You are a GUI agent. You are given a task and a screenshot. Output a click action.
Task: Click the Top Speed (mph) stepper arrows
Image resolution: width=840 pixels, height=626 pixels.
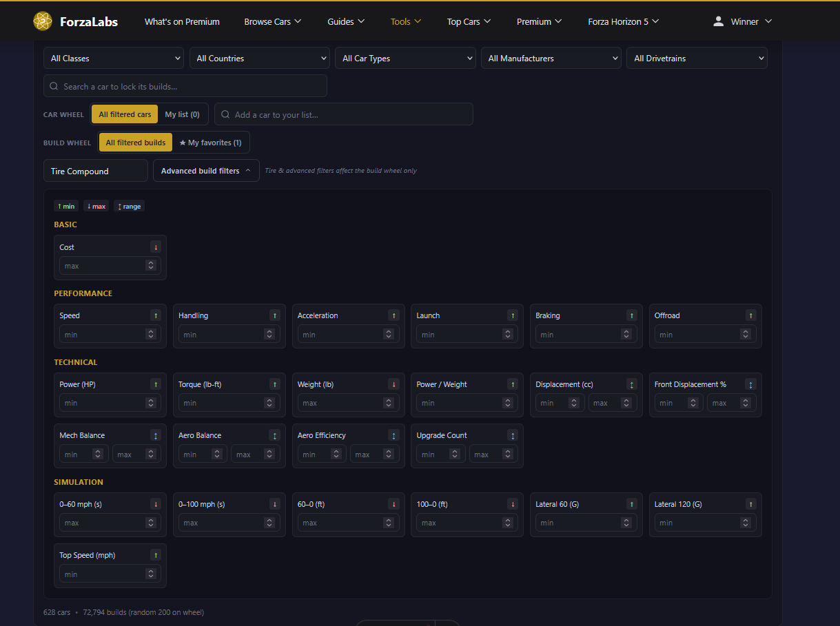[151, 574]
